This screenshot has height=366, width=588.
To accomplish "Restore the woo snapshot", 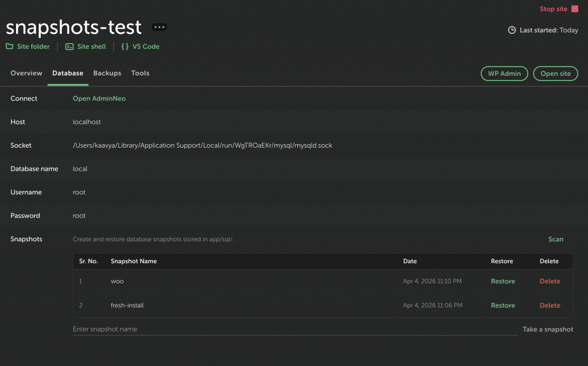I will [x=502, y=281].
